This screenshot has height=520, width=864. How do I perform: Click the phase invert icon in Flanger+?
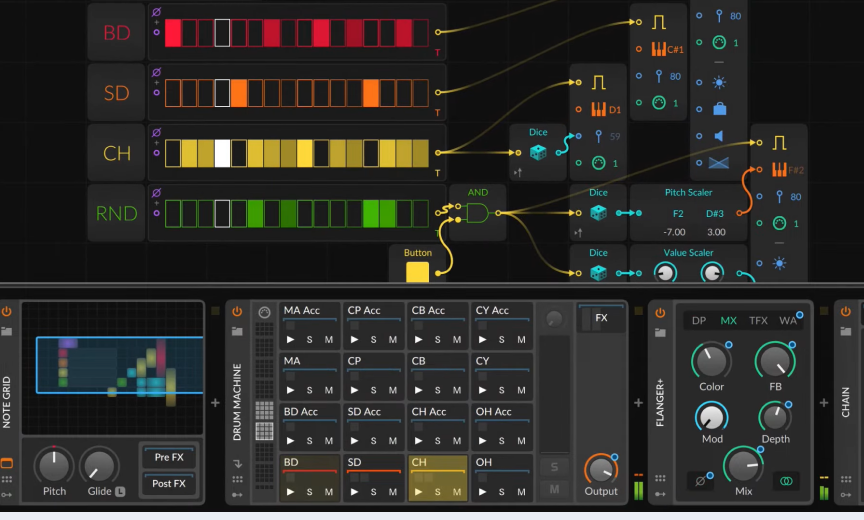point(699,481)
